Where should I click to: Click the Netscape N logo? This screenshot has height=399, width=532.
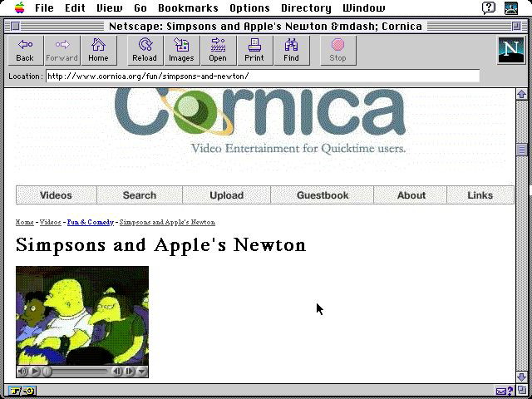(510, 51)
